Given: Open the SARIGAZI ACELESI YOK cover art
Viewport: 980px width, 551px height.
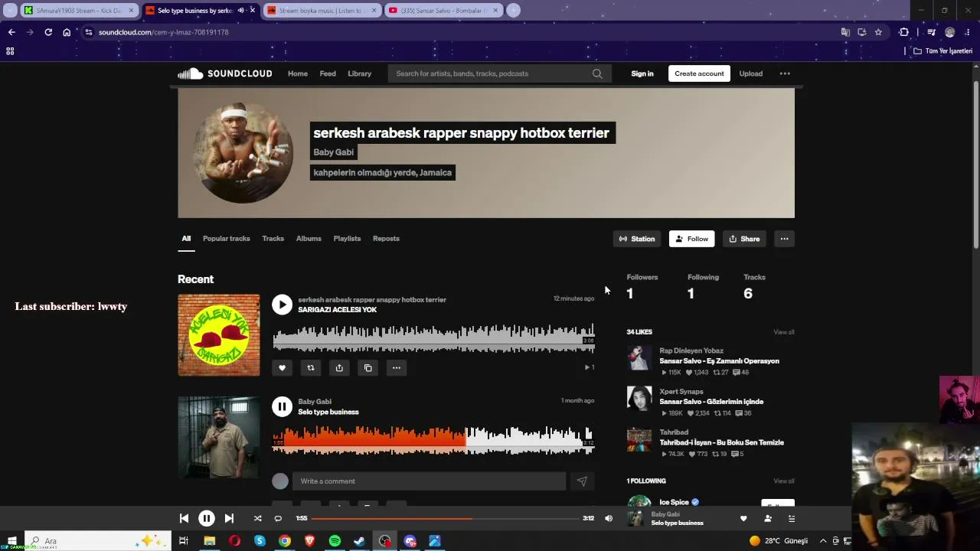Looking at the screenshot, I should click(x=219, y=335).
